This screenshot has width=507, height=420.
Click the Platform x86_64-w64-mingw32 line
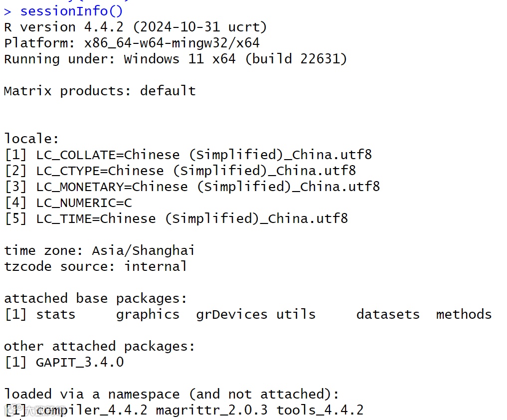132,43
